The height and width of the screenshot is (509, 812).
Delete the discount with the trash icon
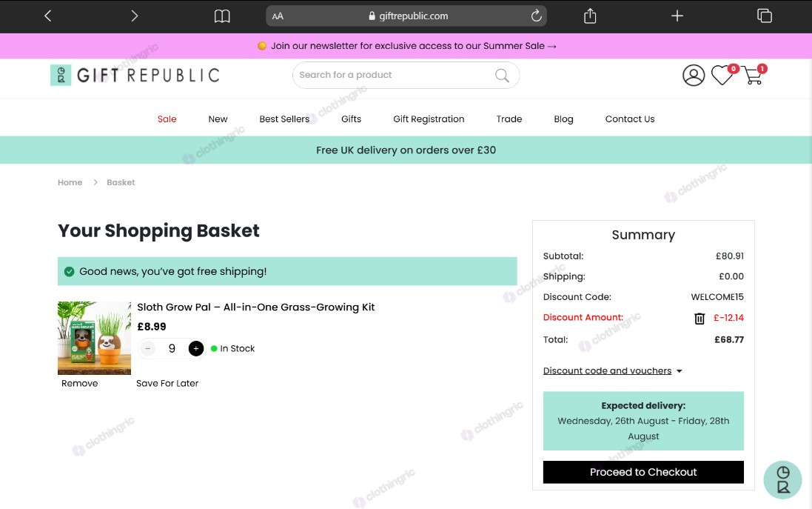click(x=699, y=319)
